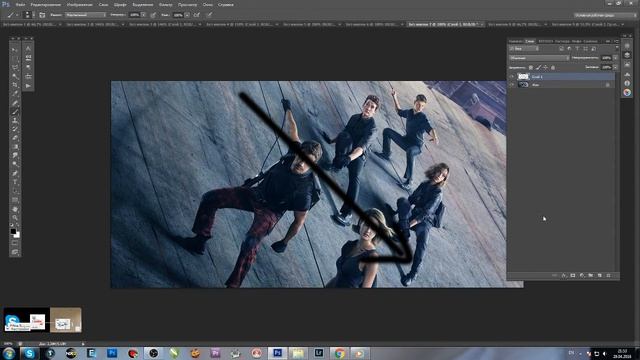
Task: Open Windows Start menu
Action: tap(9, 353)
